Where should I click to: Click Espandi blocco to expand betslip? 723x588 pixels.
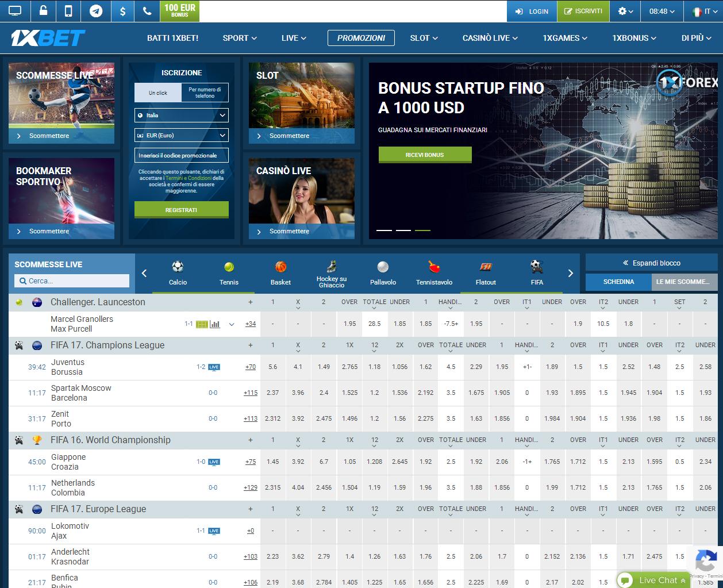tap(652, 263)
